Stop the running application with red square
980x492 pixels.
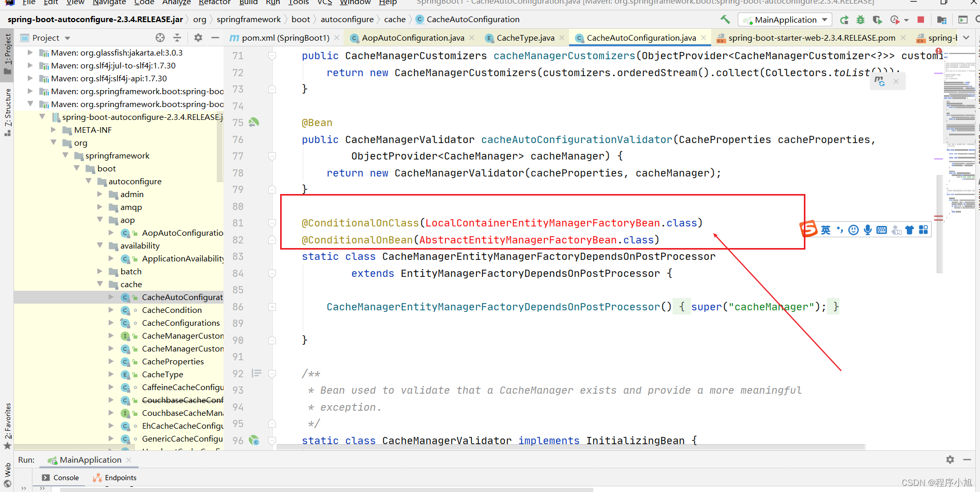tap(921, 20)
